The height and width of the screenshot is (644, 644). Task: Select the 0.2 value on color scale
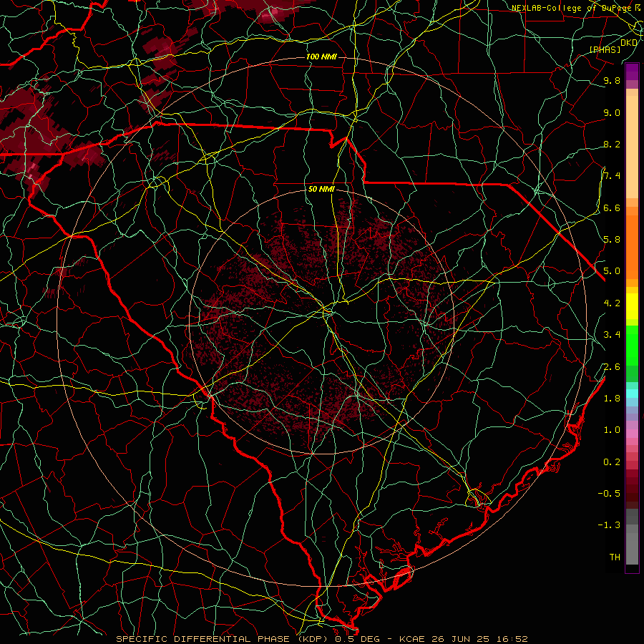612,462
